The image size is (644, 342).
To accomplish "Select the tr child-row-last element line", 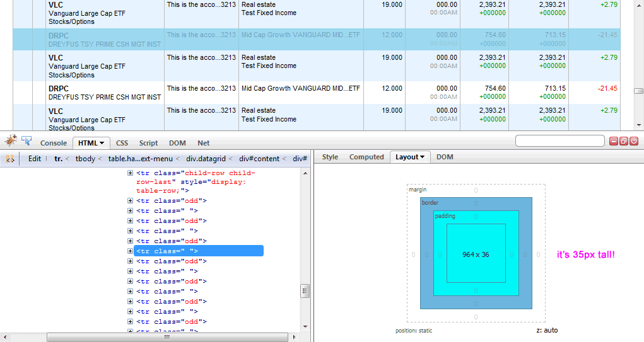I will click(x=196, y=181).
